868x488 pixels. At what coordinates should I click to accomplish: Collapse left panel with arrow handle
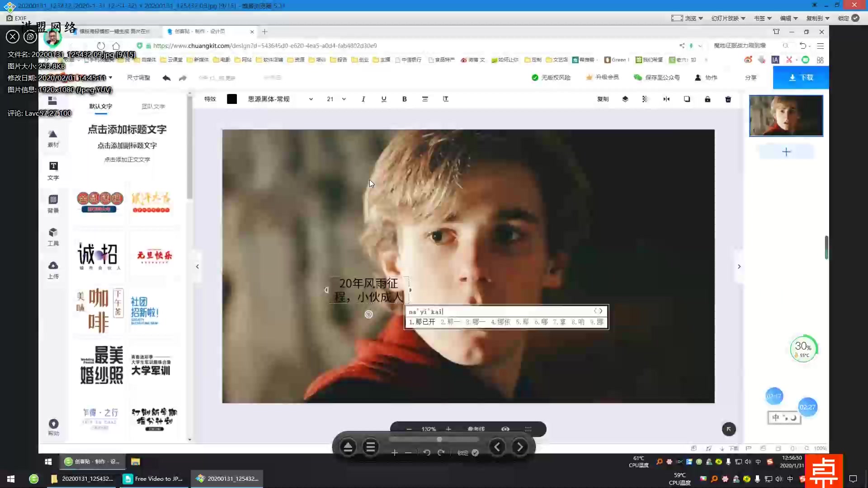click(x=197, y=267)
